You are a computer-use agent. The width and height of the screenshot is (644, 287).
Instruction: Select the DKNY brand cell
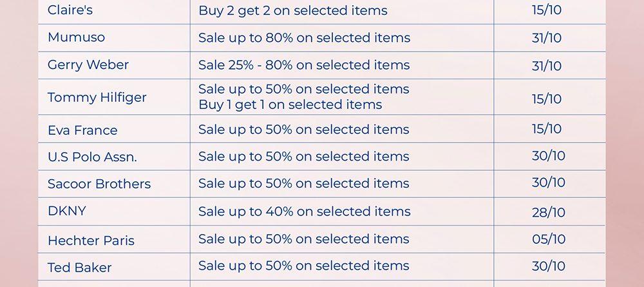pos(67,211)
